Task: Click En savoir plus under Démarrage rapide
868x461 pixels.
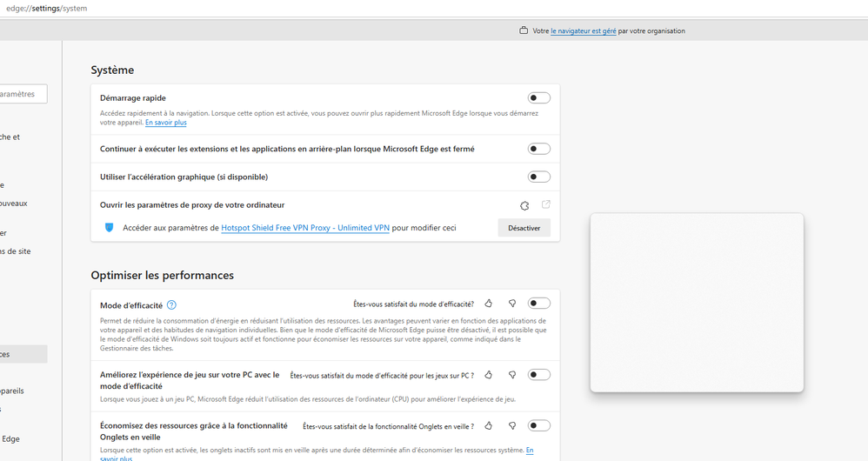Action: [x=166, y=123]
